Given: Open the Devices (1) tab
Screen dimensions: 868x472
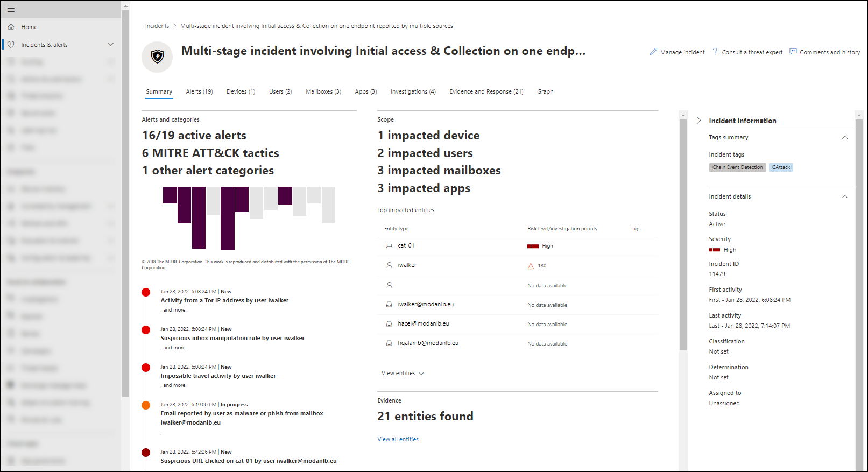Looking at the screenshot, I should [x=241, y=92].
